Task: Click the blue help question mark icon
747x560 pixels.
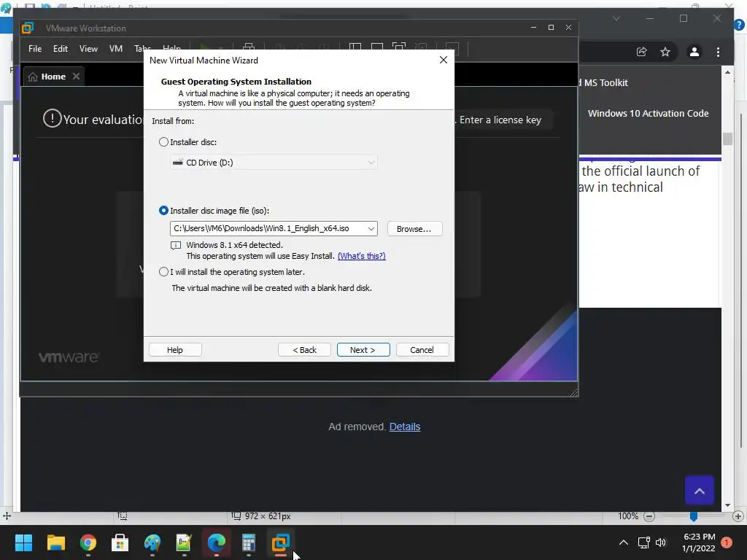Action: pos(740,25)
